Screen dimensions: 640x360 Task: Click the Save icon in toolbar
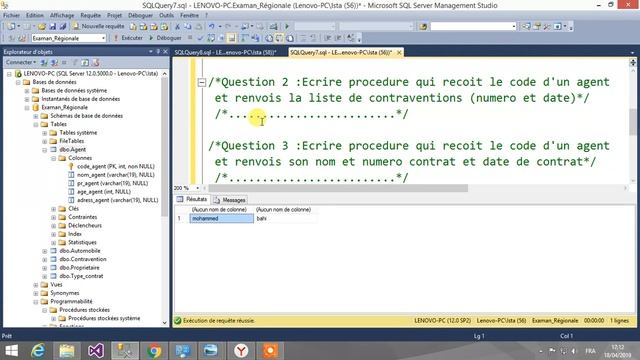tap(53, 27)
